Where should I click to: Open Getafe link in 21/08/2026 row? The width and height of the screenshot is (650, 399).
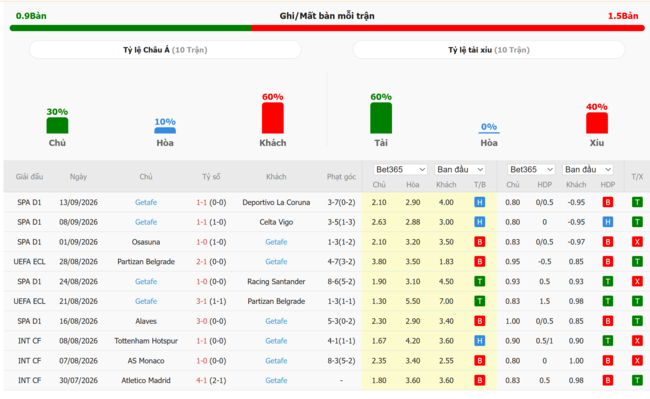point(146,301)
